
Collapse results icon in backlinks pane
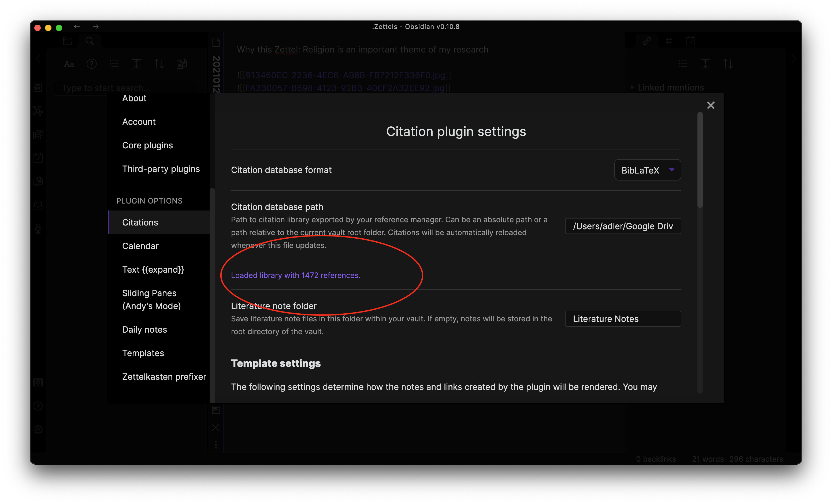click(x=705, y=64)
